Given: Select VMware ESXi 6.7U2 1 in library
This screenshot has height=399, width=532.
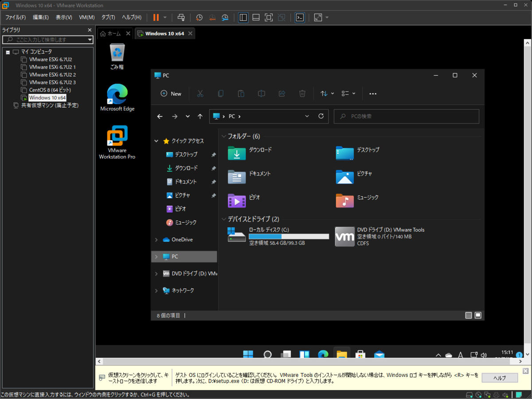Looking at the screenshot, I should pos(52,67).
